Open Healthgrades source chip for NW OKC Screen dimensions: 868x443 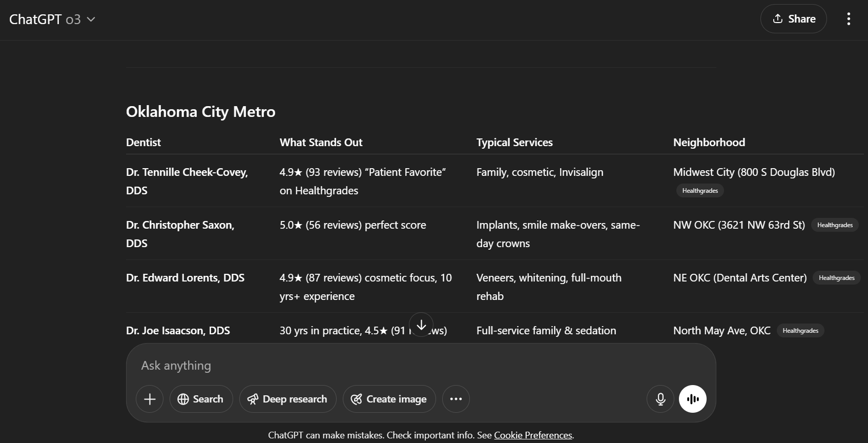[835, 225]
